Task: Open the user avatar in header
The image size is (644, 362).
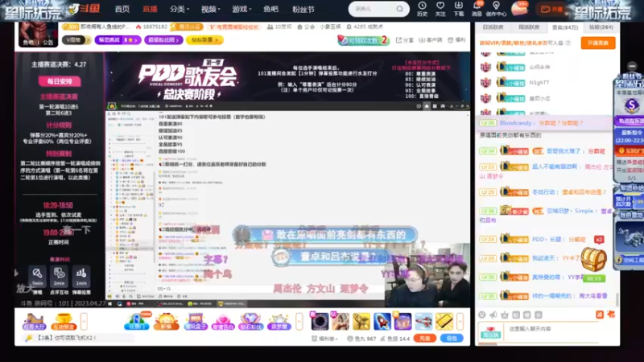Action: (519, 9)
